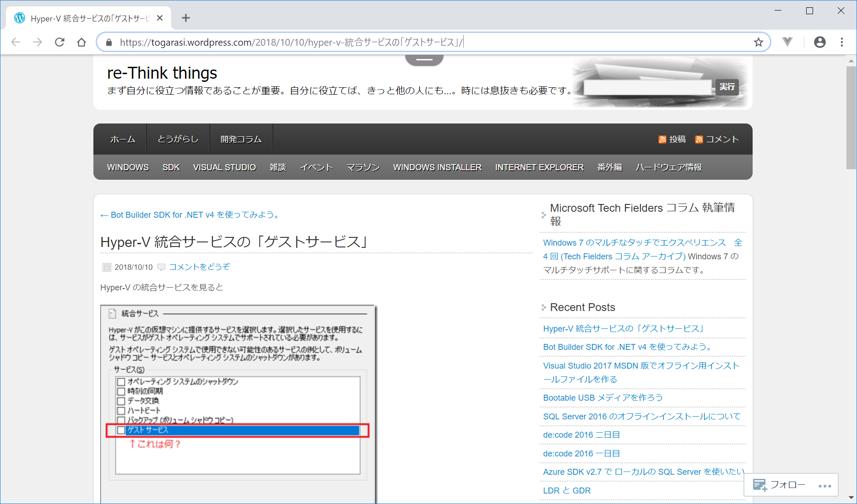Select the ホーム navigation tab
Image resolution: width=857 pixels, height=504 pixels.
pyautogui.click(x=122, y=139)
